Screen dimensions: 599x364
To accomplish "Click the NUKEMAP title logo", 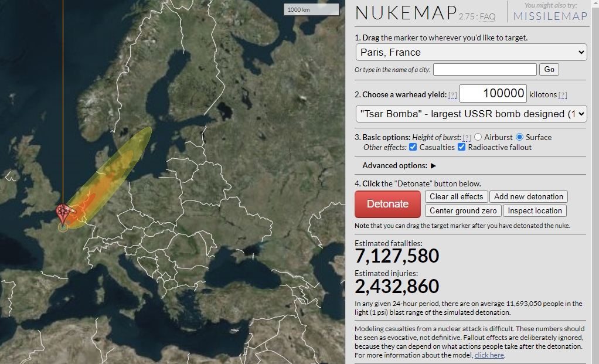I will point(406,13).
